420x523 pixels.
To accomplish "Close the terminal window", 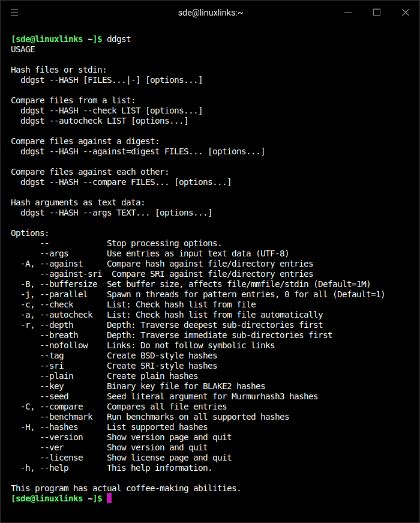I will pyautogui.click(x=404, y=12).
